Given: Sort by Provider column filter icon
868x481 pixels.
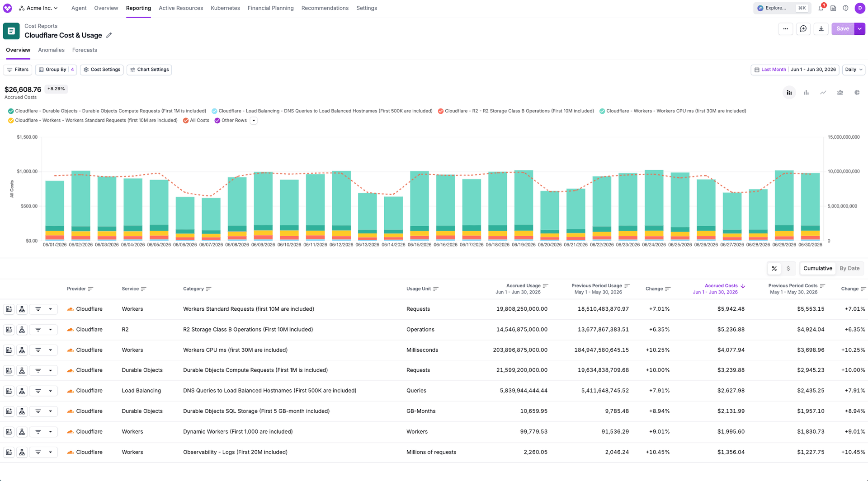Looking at the screenshot, I should [x=91, y=289].
